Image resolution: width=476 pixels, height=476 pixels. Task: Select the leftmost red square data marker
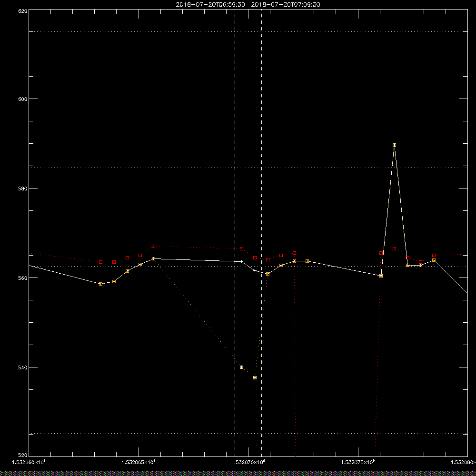[x=101, y=262]
